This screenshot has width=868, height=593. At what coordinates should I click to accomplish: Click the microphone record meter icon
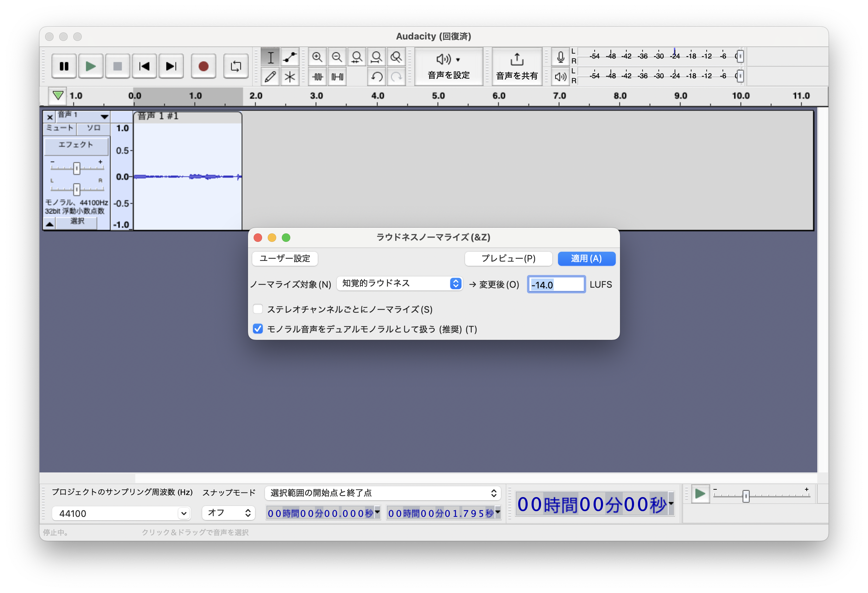point(560,57)
